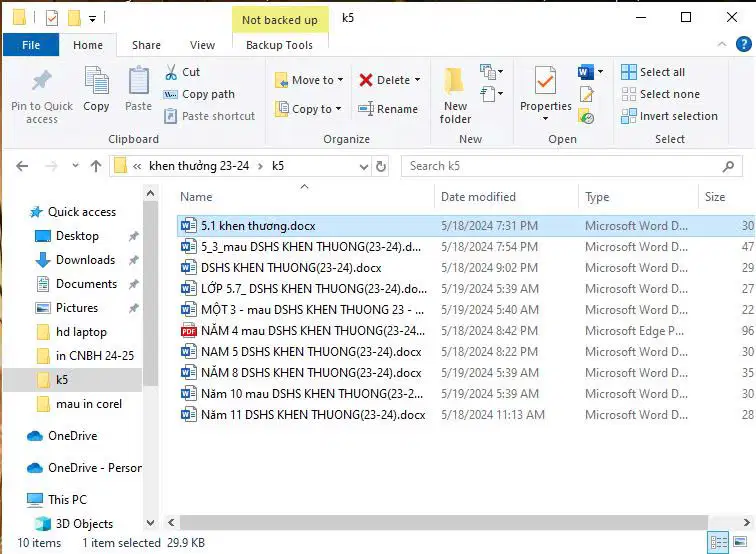Switch to details view icon in status bar
This screenshot has width=756, height=554.
(718, 543)
